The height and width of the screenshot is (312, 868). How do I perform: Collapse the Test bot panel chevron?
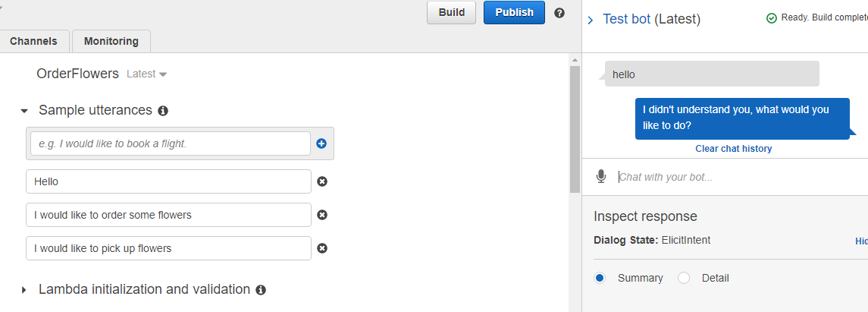[x=591, y=20]
